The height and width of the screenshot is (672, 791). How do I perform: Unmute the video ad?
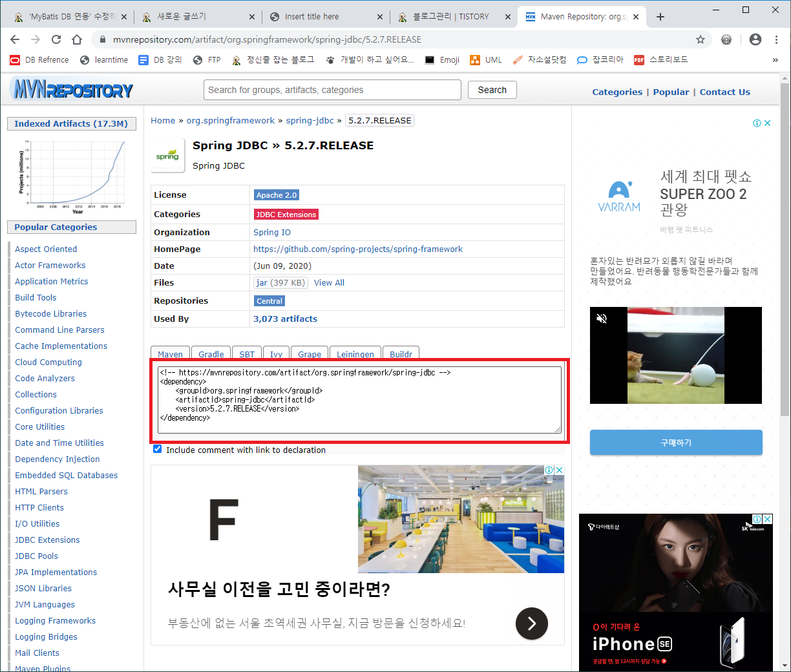[602, 319]
